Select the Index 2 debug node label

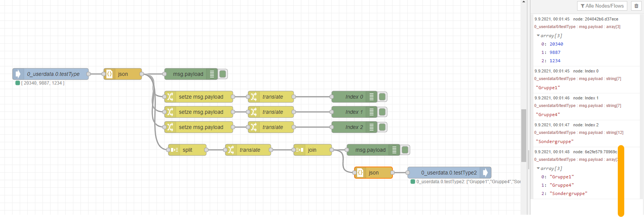point(354,127)
